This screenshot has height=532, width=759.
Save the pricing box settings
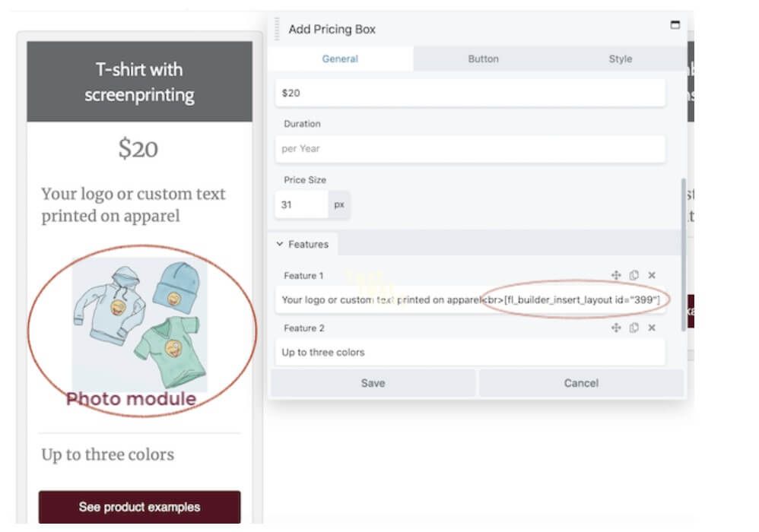pyautogui.click(x=373, y=383)
